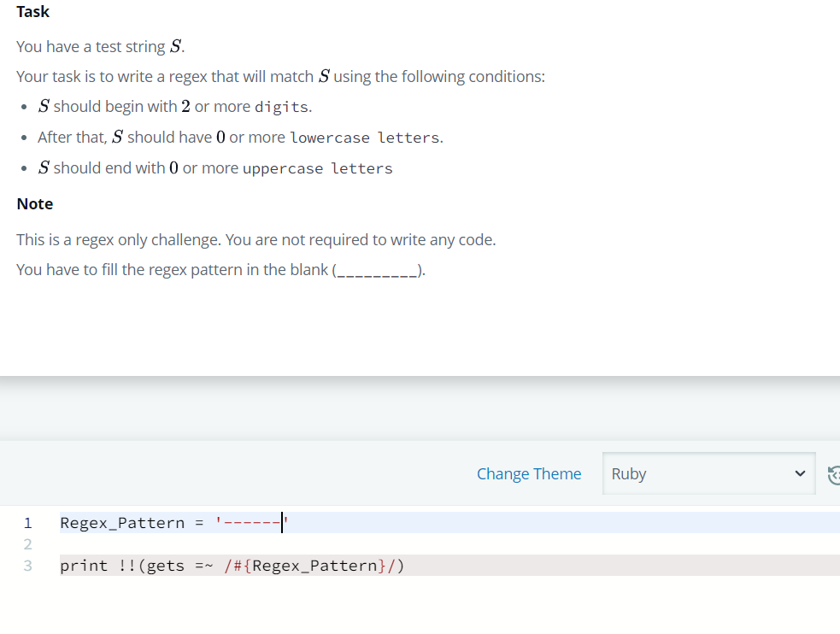Click the chevron on the Ruby dropdown
Viewport: 840px width, 634px height.
800,473
